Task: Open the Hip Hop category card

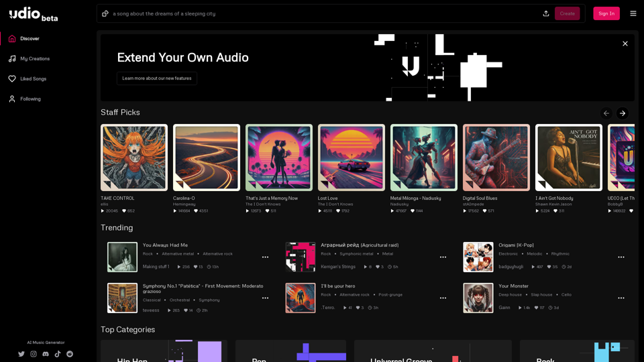Action: (x=164, y=351)
